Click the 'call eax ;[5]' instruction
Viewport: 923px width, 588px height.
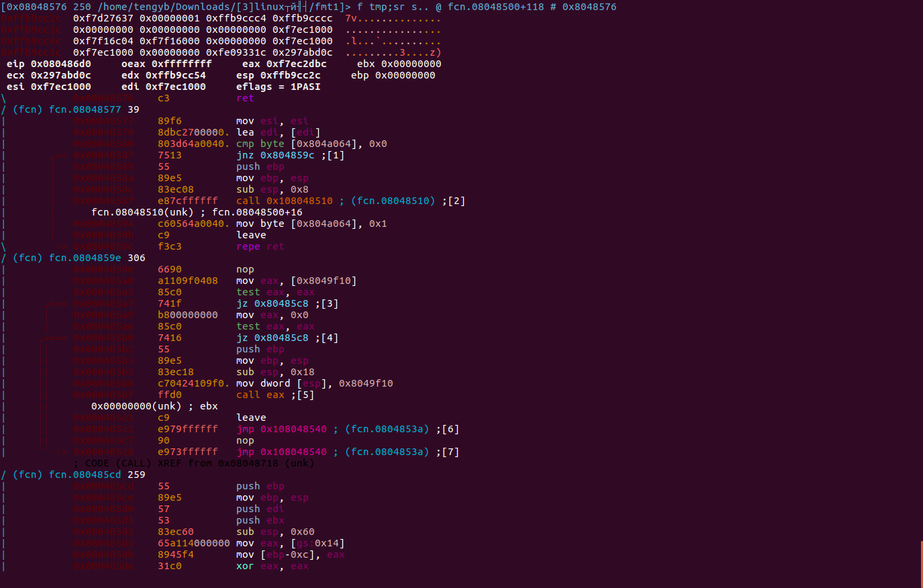coord(275,395)
